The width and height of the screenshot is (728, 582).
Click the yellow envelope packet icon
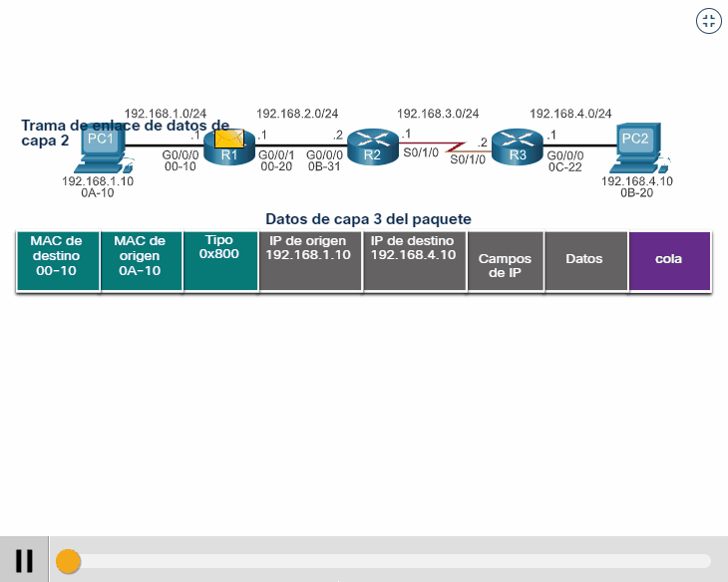230,139
